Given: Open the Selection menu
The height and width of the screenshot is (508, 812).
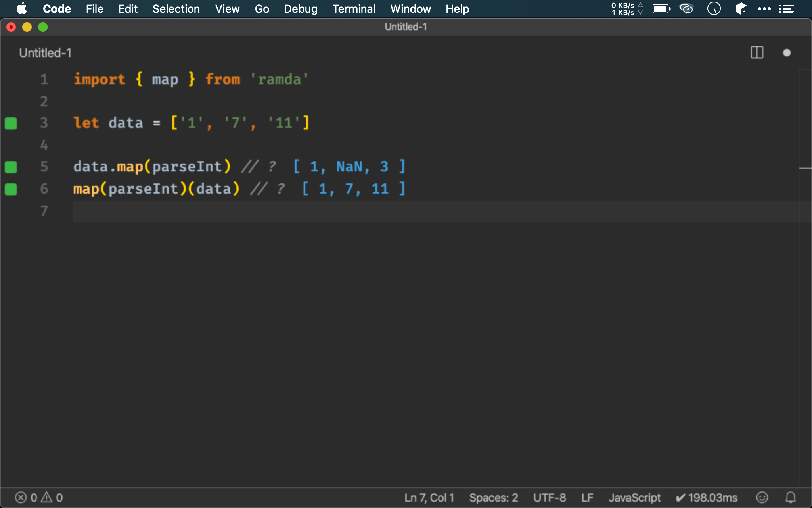Looking at the screenshot, I should 176,9.
